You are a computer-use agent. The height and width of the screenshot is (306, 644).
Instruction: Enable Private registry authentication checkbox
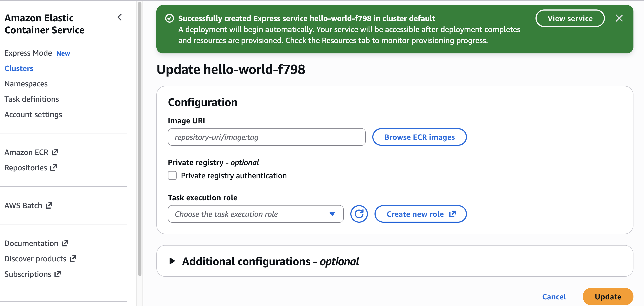pyautogui.click(x=172, y=176)
